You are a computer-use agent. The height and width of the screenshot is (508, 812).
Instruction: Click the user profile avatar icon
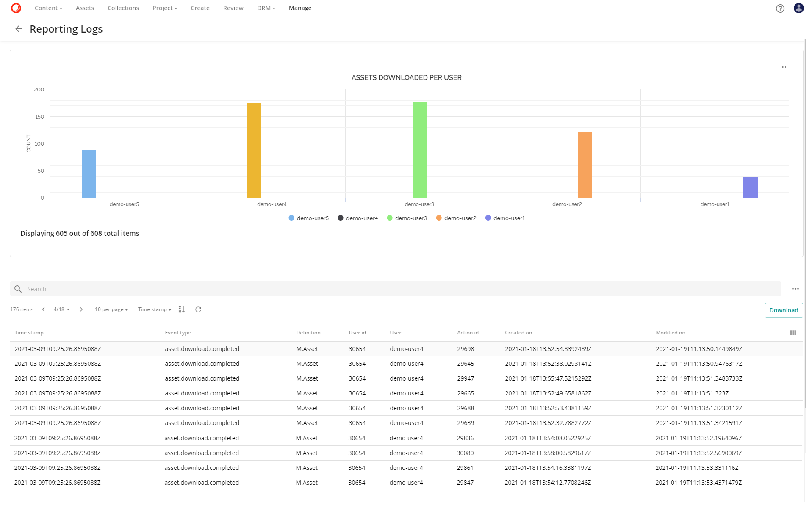click(x=798, y=8)
